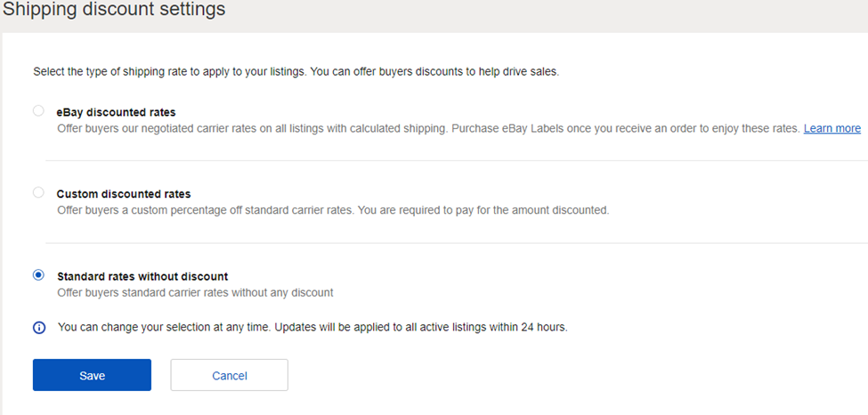Toggle the Standard rates without discount radio
This screenshot has height=415, width=868.
38,275
